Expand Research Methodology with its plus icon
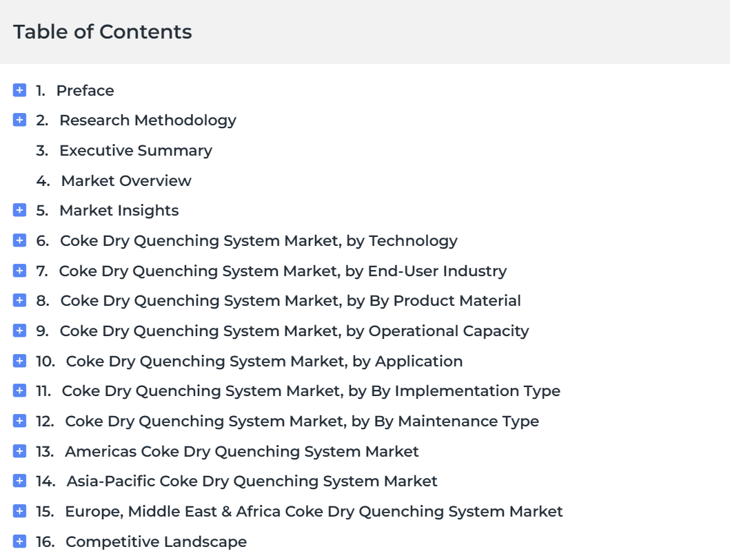 pyautogui.click(x=19, y=120)
